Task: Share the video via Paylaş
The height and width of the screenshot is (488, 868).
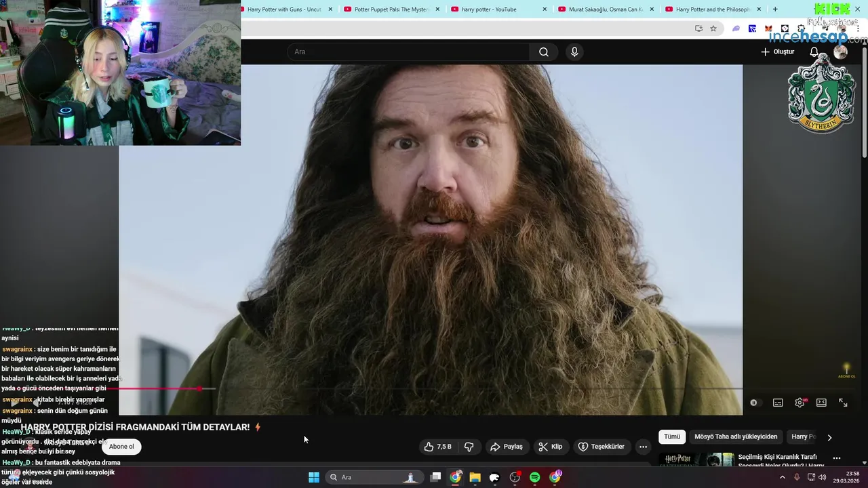Action: pyautogui.click(x=506, y=447)
